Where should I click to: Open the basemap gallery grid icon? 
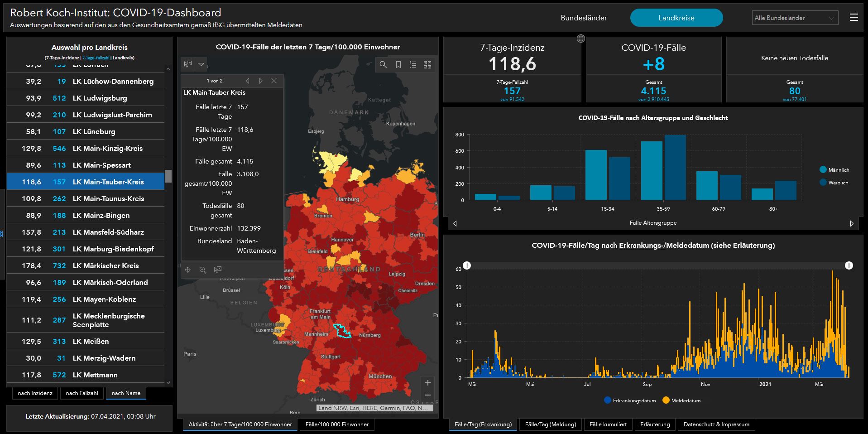click(427, 65)
